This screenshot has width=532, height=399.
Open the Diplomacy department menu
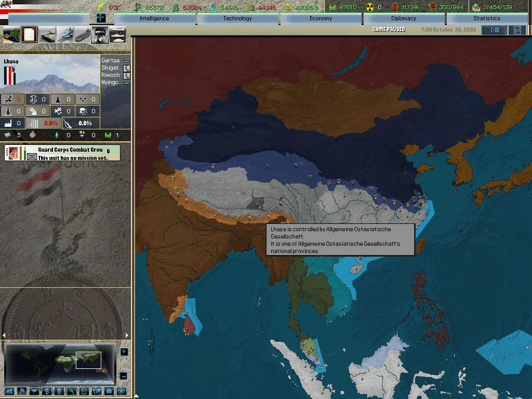coord(404,19)
